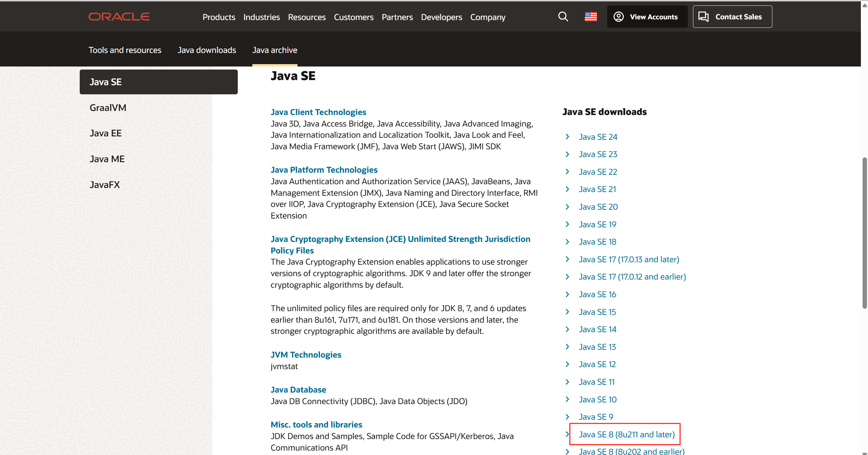Switch to the Tools and resources tab
The width and height of the screenshot is (868, 455).
click(x=125, y=50)
